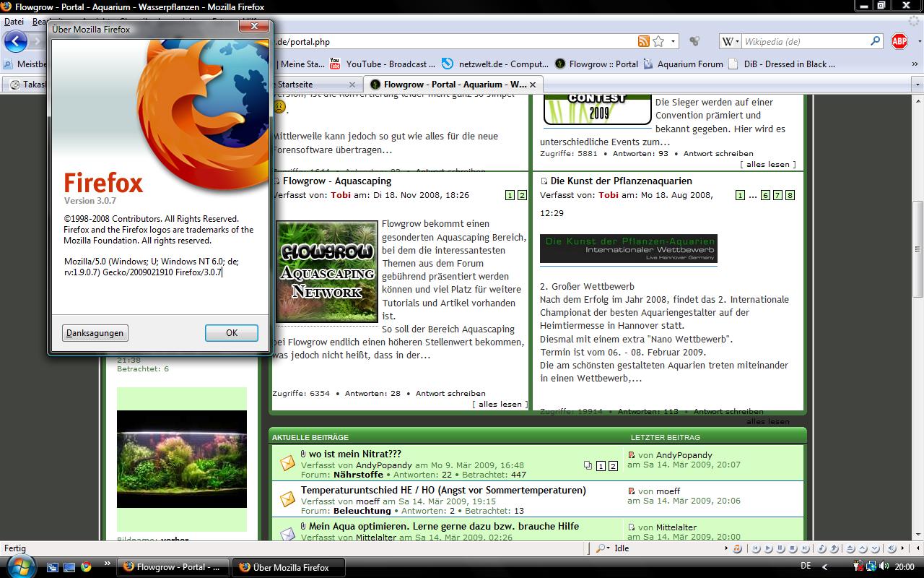
Task: Go to page 6 of Pflanzenaquarien article
Action: point(766,196)
